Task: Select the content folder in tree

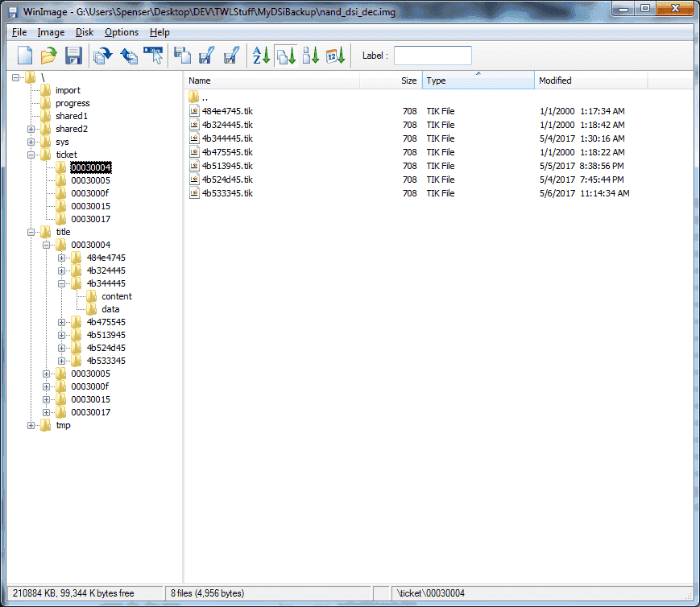Action: pyautogui.click(x=117, y=296)
